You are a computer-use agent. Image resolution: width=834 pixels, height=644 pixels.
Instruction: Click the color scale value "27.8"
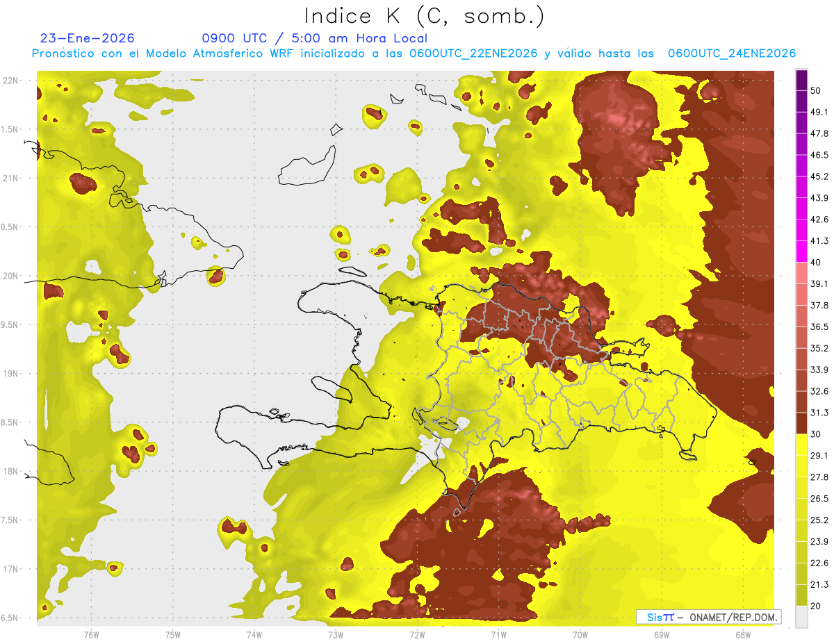819,477
